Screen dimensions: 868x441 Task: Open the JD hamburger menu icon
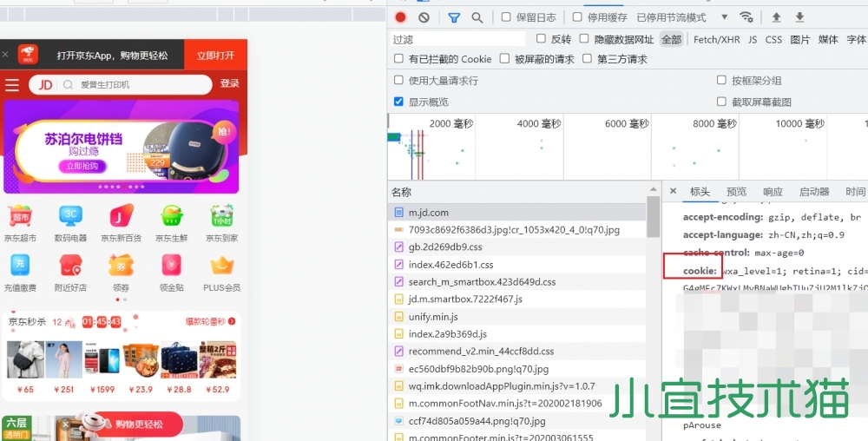[x=12, y=85]
